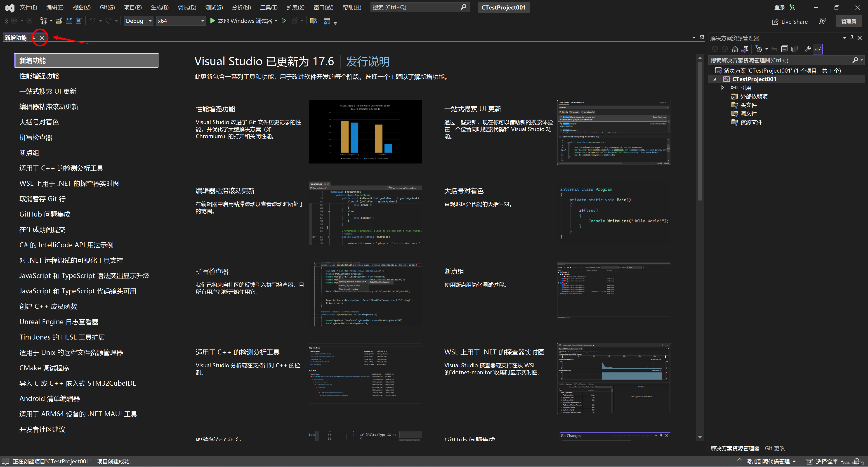Click the 管理员 button
This screenshot has height=467, width=868.
848,21
